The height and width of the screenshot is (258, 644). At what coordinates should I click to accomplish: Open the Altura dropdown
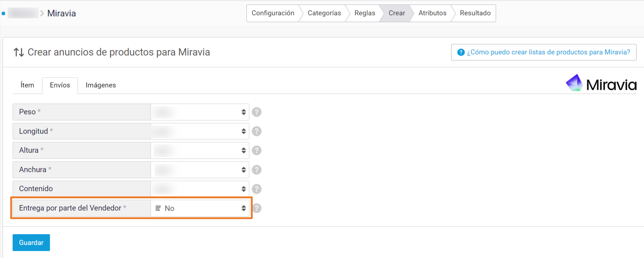tap(200, 150)
